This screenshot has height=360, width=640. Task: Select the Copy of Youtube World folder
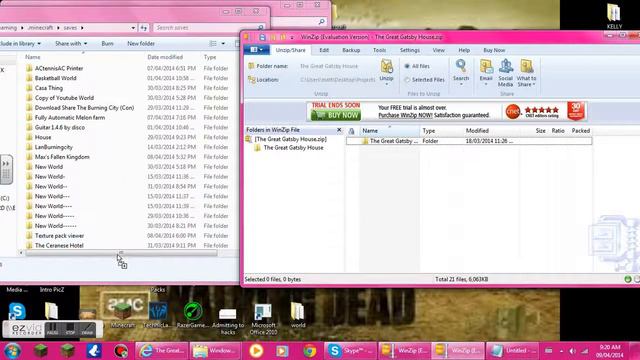coord(64,98)
